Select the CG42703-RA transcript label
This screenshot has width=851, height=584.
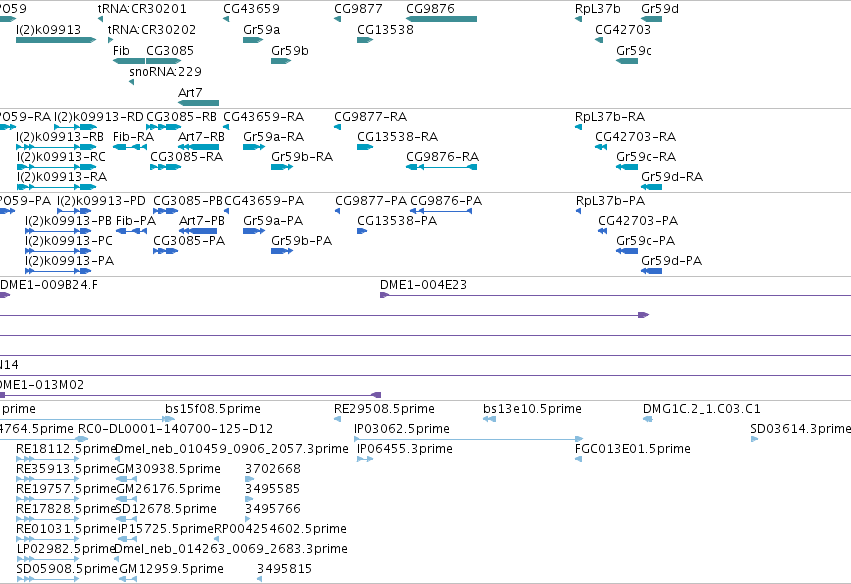tap(636, 137)
